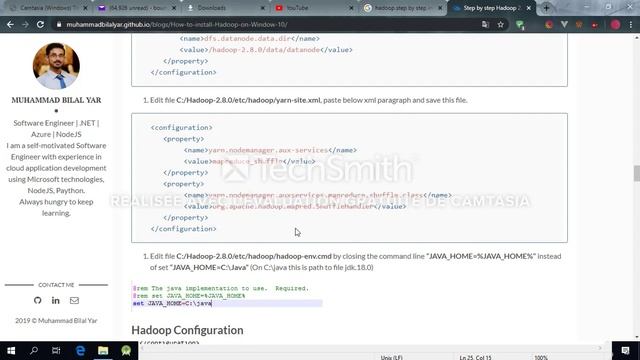This screenshot has width=640, height=360.
Task: Click the CONTACT ME sidebar label
Action: coord(56,285)
